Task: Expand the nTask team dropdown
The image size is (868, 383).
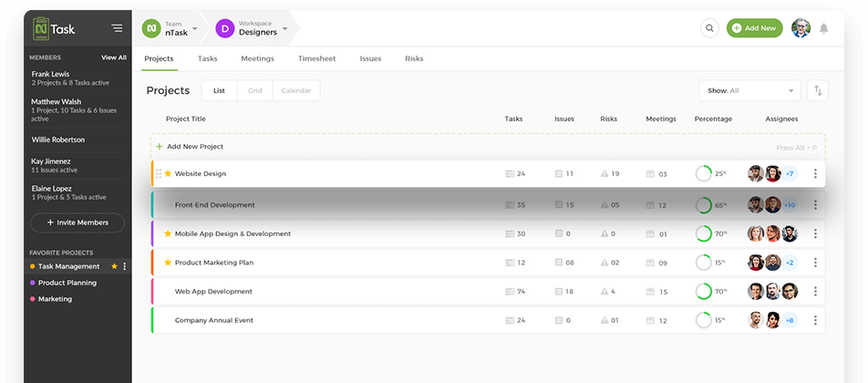Action: (194, 28)
